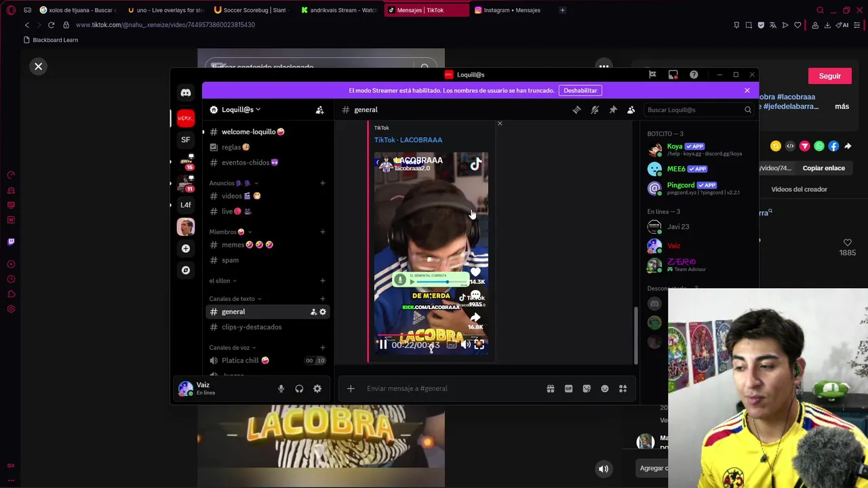This screenshot has height=488, width=868.
Task: Collapse the Anuncios category
Action: click(x=234, y=183)
